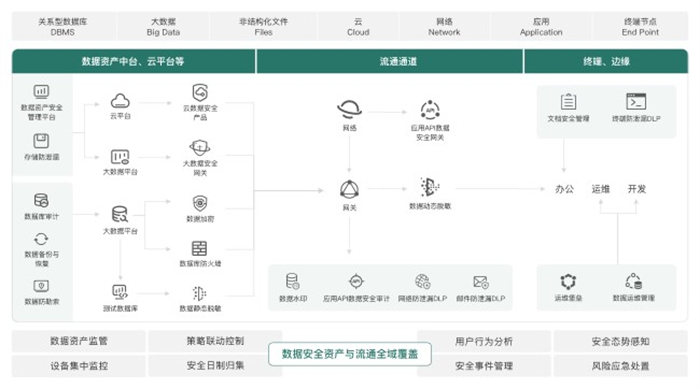Open the 终端防泄漏DLP terminal icon

tap(636, 101)
